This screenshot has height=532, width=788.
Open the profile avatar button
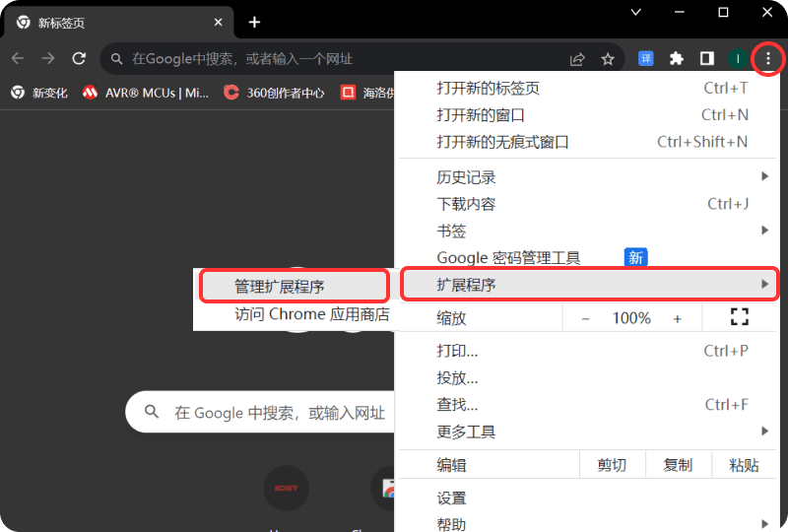tap(737, 59)
